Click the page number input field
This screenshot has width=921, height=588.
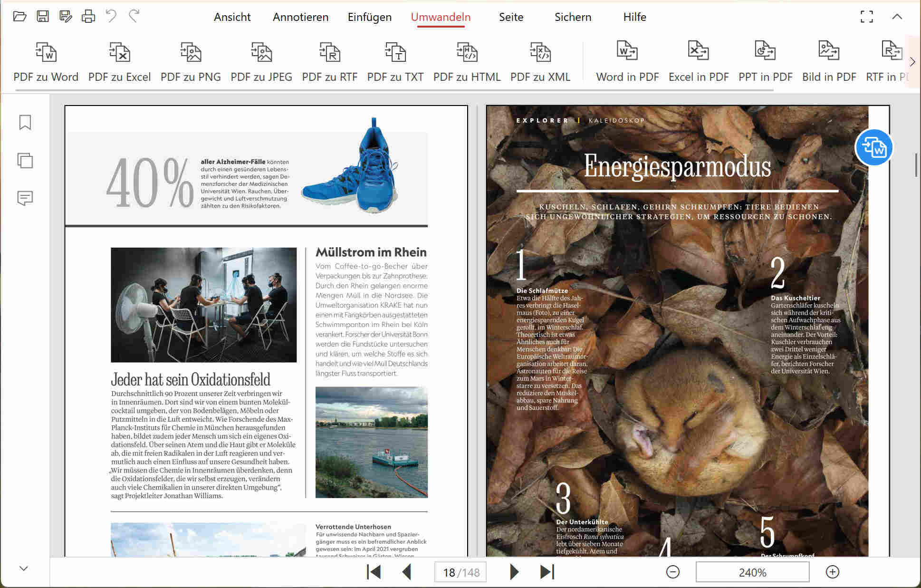pos(460,572)
